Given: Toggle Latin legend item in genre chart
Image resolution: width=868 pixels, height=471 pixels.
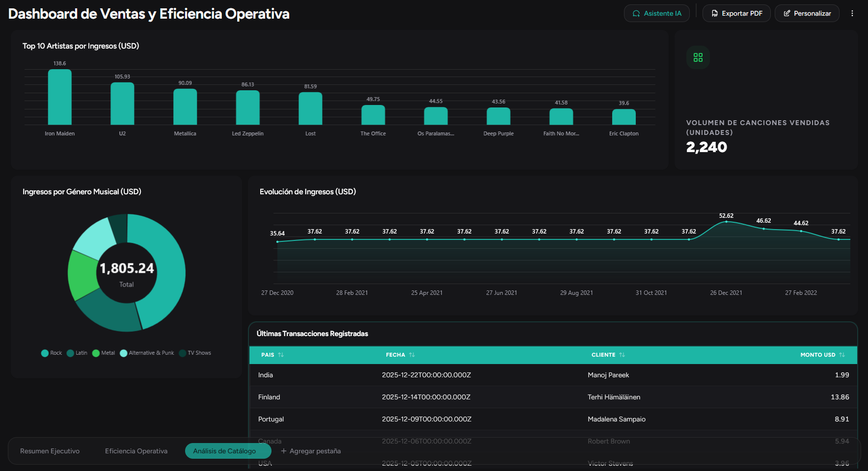Looking at the screenshot, I should (x=77, y=353).
